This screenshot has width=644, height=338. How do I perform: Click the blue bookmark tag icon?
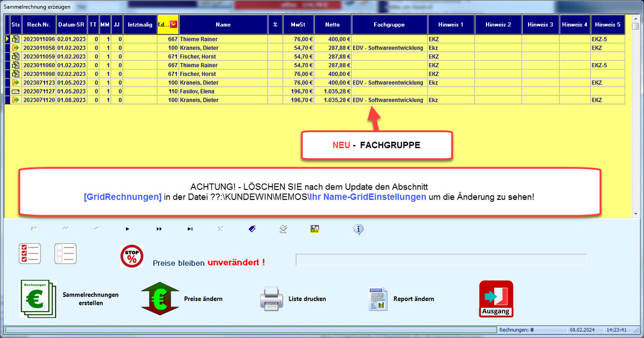coord(252,229)
